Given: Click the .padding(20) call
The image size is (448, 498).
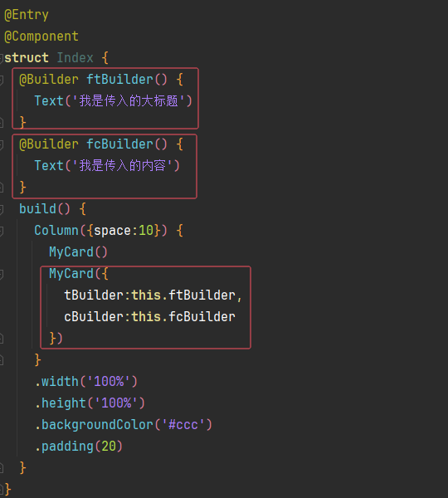Looking at the screenshot, I should tap(79, 447).
